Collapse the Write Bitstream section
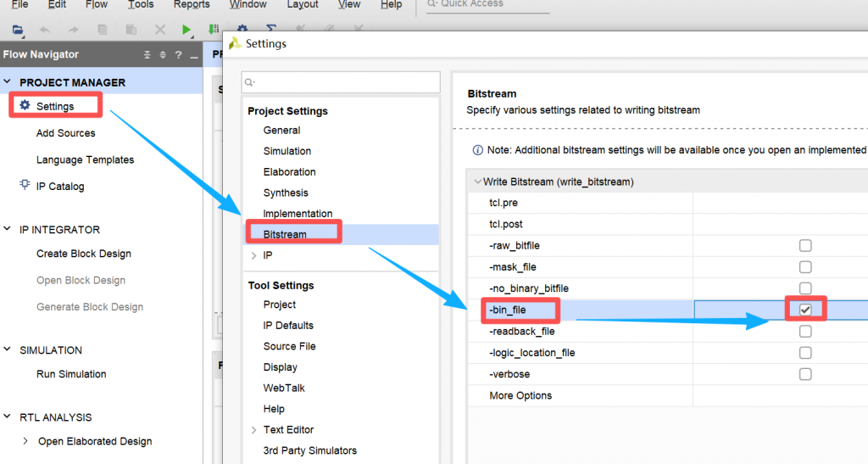 pos(477,182)
